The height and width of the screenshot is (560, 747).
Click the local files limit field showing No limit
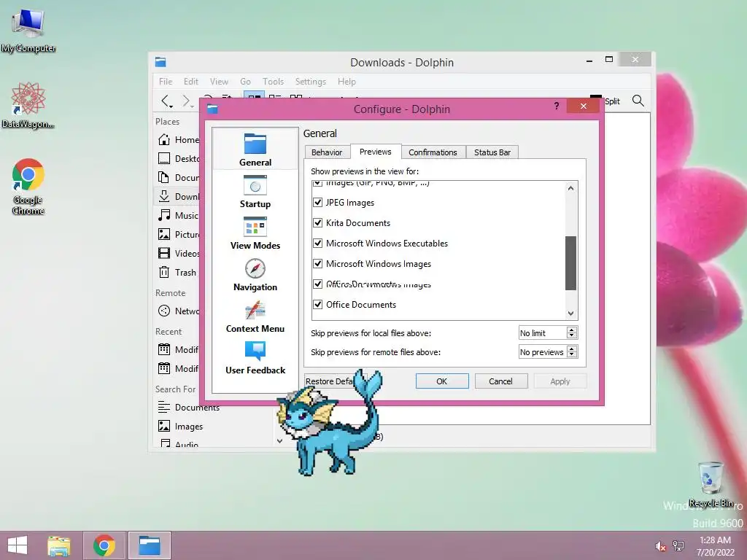click(543, 332)
